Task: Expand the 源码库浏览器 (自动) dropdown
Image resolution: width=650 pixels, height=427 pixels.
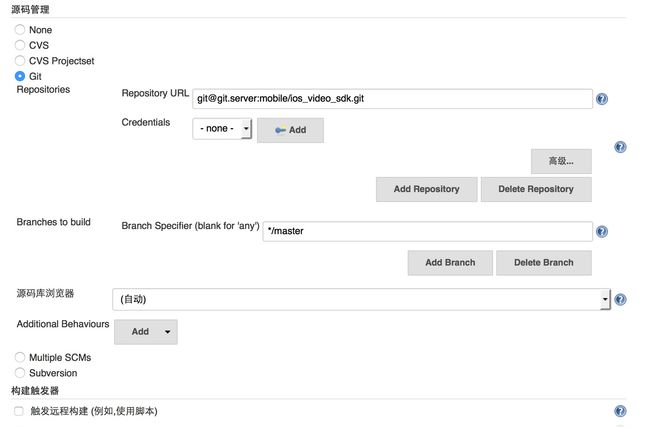Action: [x=361, y=299]
